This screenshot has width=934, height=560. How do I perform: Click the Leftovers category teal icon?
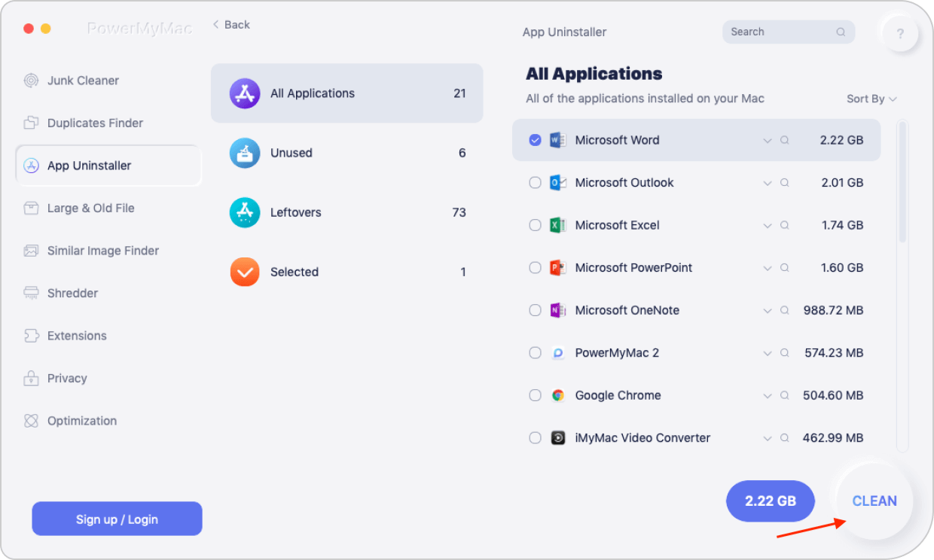(x=245, y=212)
